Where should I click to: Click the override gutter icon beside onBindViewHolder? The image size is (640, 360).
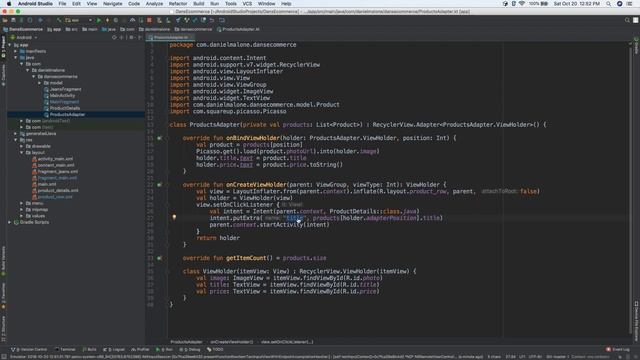pyautogui.click(x=160, y=138)
